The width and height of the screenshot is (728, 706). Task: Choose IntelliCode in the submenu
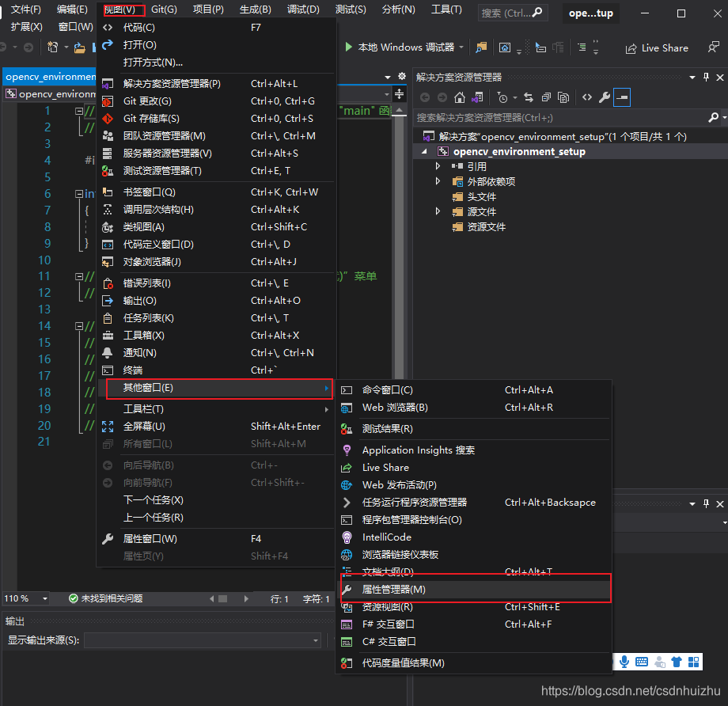474,537
